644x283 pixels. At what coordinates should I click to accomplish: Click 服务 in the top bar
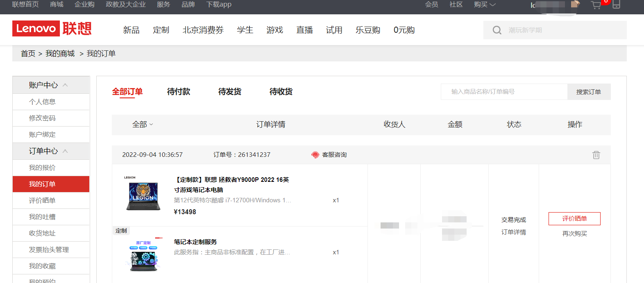163,5
